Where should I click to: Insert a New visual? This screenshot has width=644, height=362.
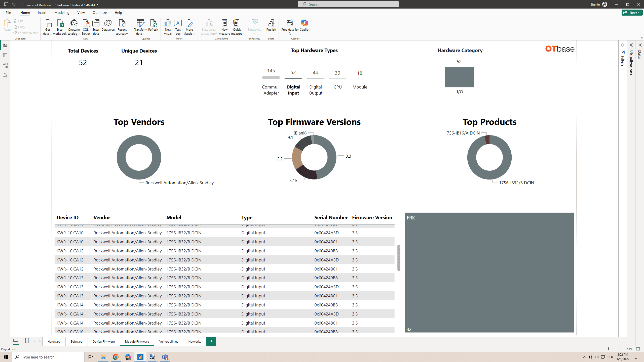tap(168, 27)
